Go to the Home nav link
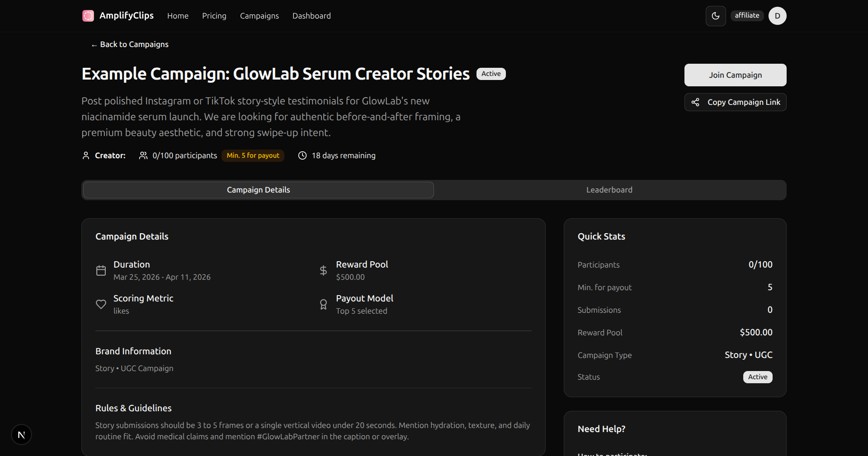868x456 pixels. [178, 16]
